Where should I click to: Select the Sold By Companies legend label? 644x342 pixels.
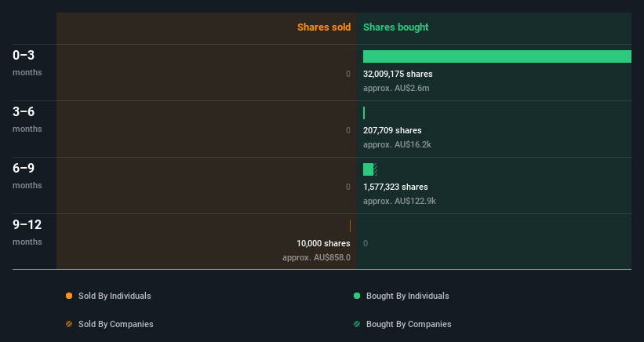(x=116, y=324)
